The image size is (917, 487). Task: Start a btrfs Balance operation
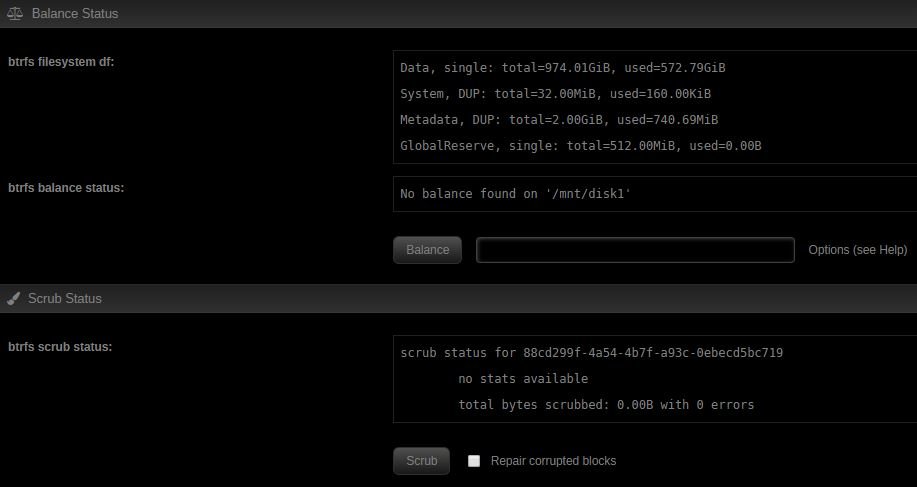428,250
